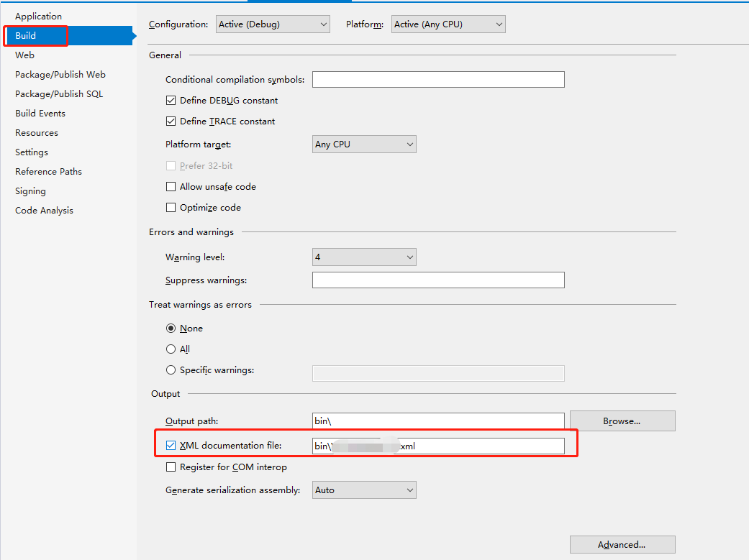The image size is (749, 560).
Task: Click the Conditional compilation symbols field
Action: pyautogui.click(x=437, y=80)
